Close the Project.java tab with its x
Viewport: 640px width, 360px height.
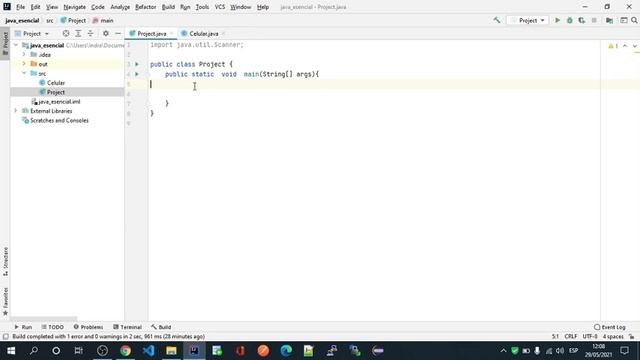coord(171,33)
